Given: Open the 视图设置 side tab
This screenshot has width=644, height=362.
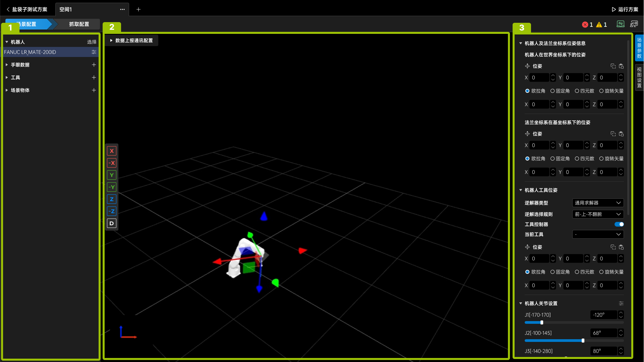Looking at the screenshot, I should [x=639, y=77].
